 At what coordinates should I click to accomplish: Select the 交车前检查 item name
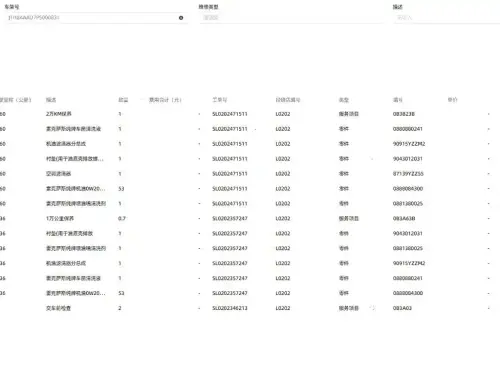58,308
